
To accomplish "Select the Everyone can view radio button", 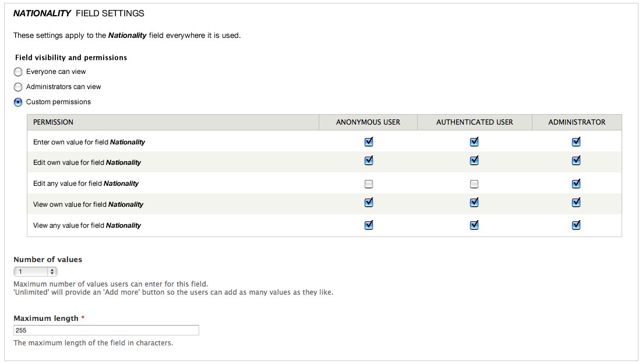I will click(x=18, y=72).
